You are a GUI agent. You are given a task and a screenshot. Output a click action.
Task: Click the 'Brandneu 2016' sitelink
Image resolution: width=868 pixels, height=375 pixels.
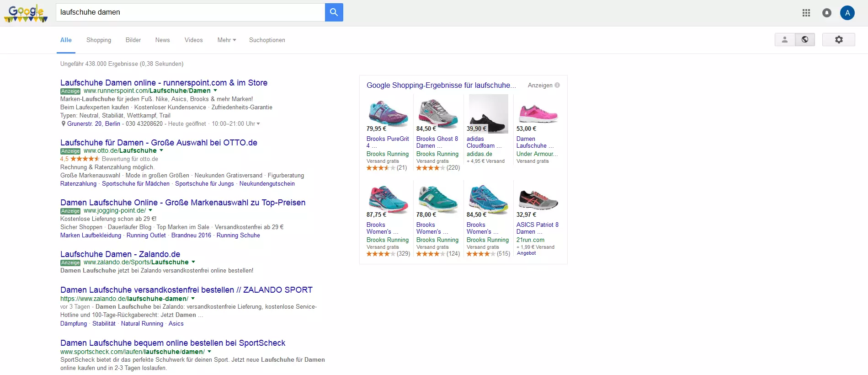[191, 236]
